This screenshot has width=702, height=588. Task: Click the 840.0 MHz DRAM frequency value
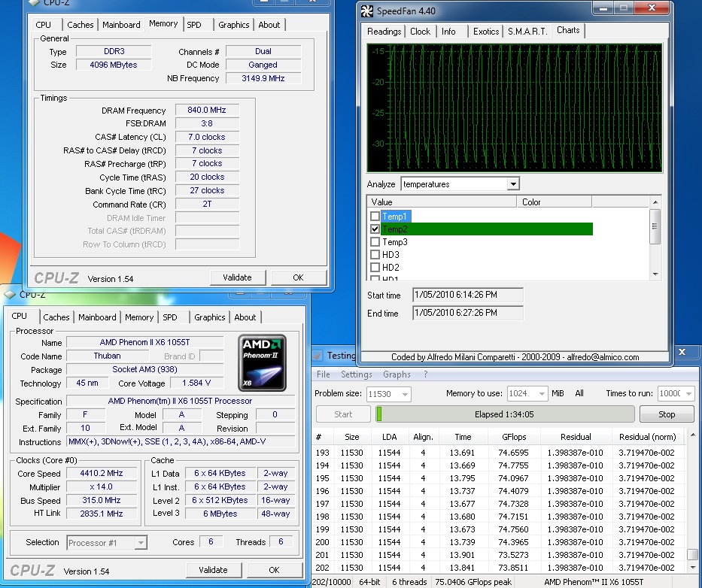[207, 110]
